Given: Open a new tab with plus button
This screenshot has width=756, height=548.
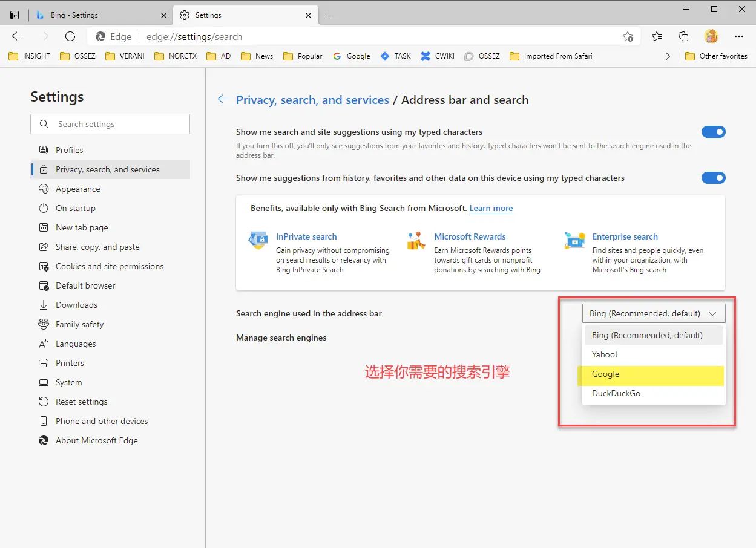Looking at the screenshot, I should point(329,15).
